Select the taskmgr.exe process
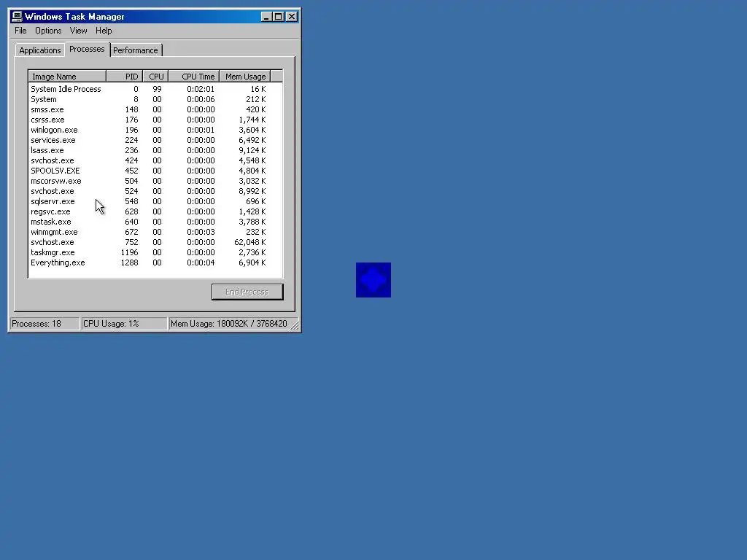This screenshot has width=747, height=560. point(155,252)
